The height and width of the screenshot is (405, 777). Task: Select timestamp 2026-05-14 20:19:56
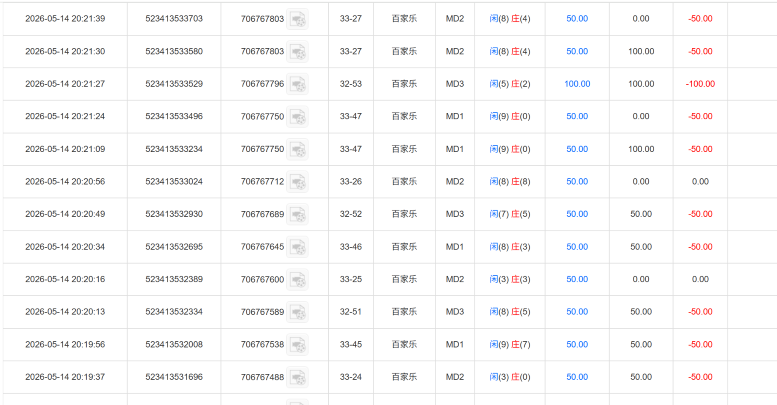click(x=65, y=344)
